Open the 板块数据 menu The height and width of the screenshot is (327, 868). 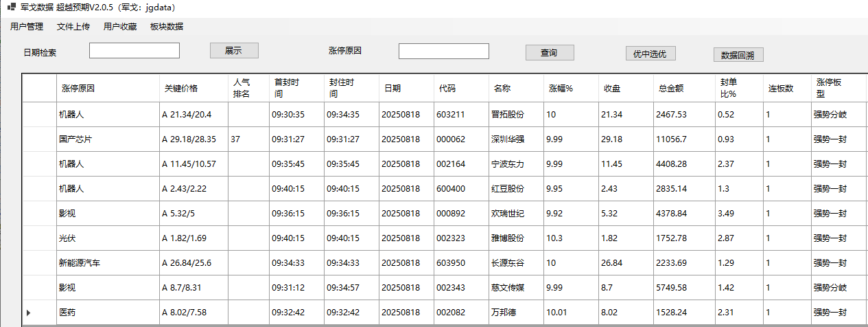click(167, 27)
